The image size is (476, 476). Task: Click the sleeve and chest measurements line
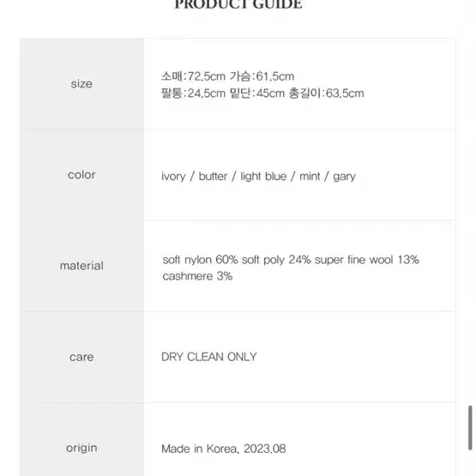coord(227,76)
